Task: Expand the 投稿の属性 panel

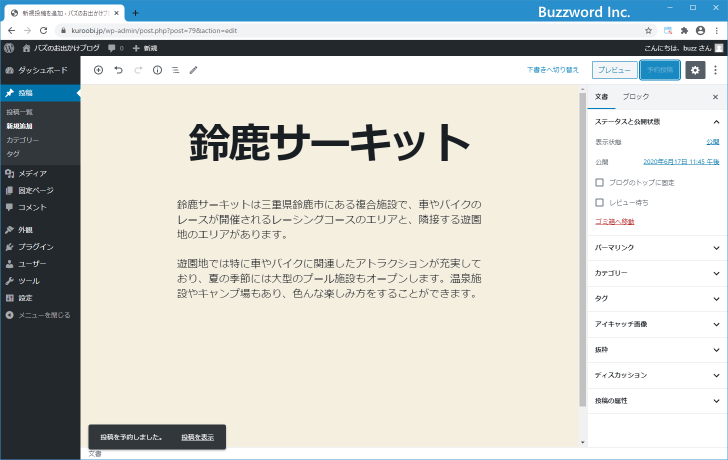Action: [656, 401]
